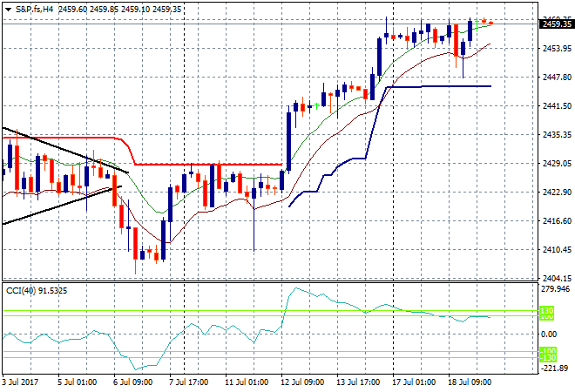575x392 pixels.
Task: Click price axis value 2410.45
Action: click(557, 250)
